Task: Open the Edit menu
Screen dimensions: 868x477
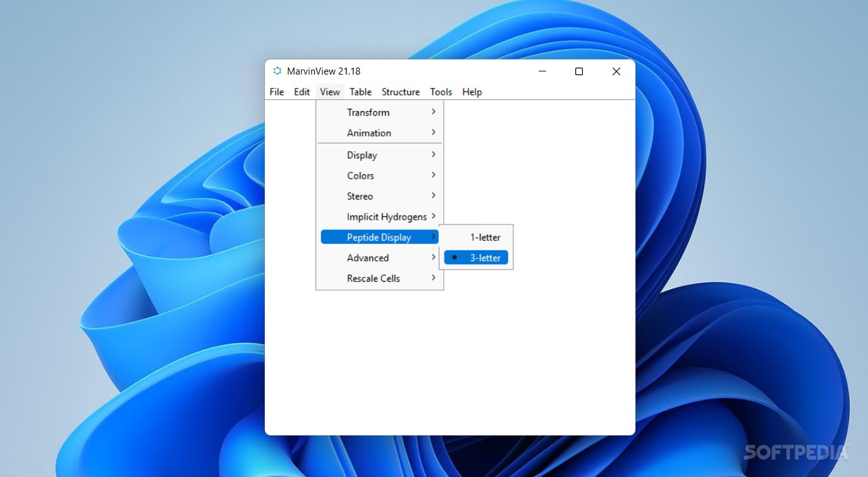Action: tap(302, 92)
